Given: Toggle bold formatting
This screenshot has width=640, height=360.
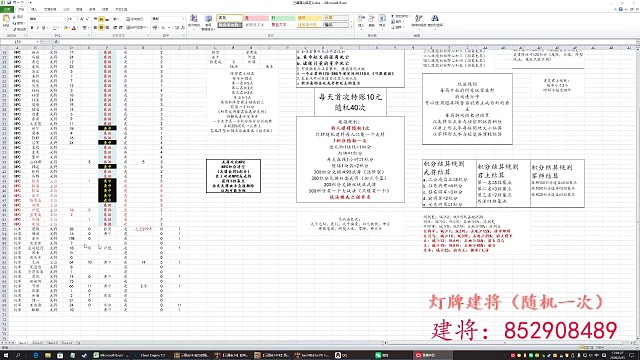Looking at the screenshot, I should point(32,28).
